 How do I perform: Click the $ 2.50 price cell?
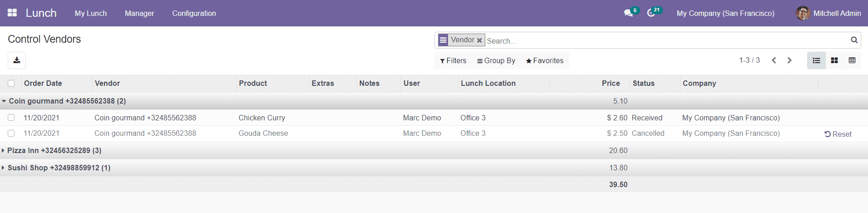coord(617,133)
